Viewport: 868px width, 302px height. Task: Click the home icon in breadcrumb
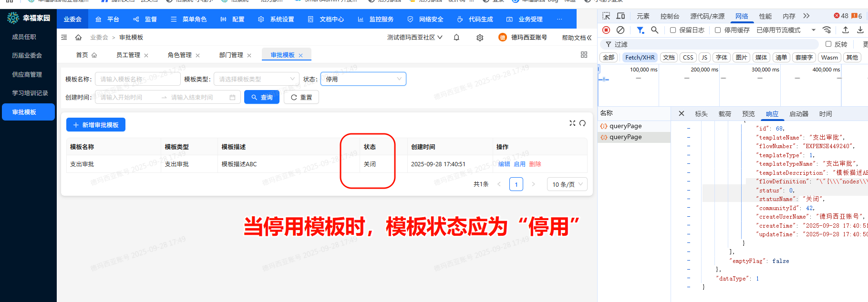pos(78,38)
